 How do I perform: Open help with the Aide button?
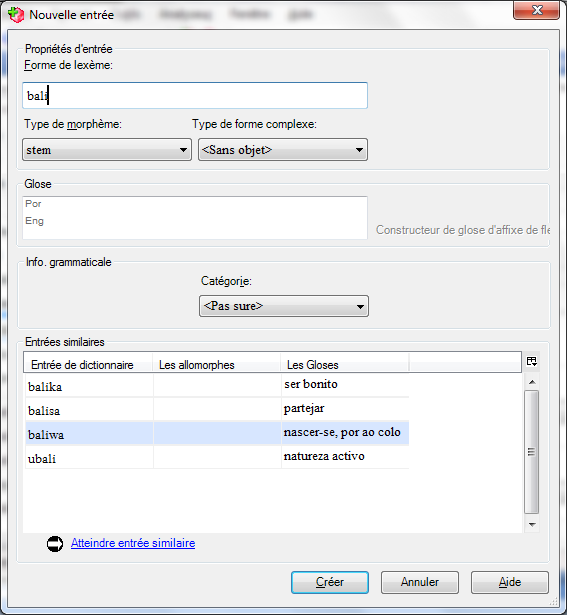pyautogui.click(x=509, y=582)
